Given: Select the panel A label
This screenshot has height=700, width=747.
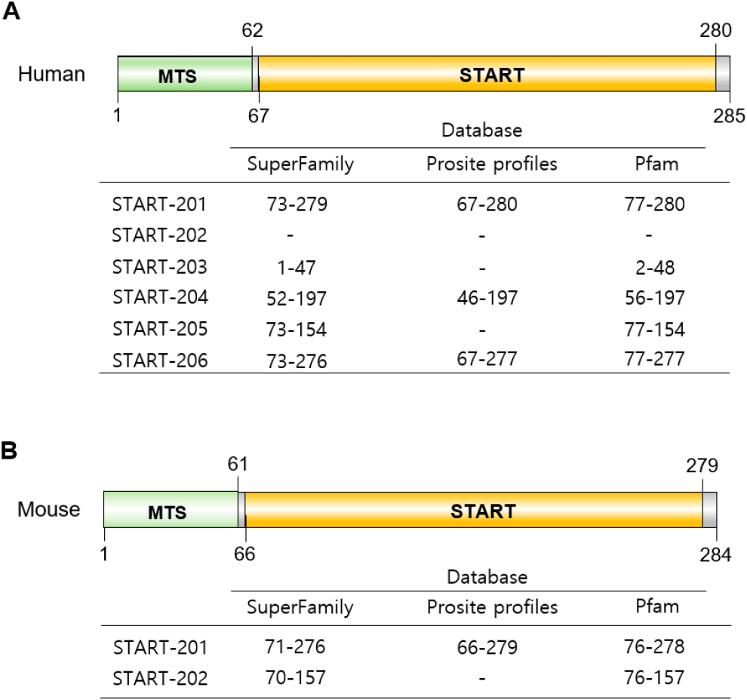Looking at the screenshot, I should tap(11, 13).
